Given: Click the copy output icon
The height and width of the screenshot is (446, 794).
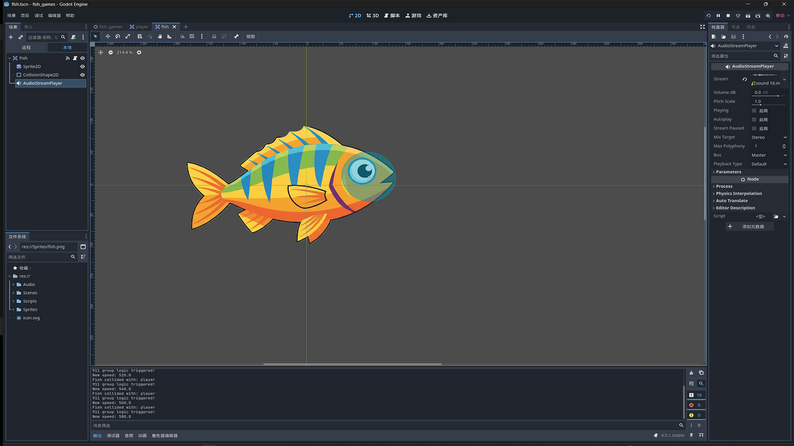Looking at the screenshot, I should pos(701,373).
